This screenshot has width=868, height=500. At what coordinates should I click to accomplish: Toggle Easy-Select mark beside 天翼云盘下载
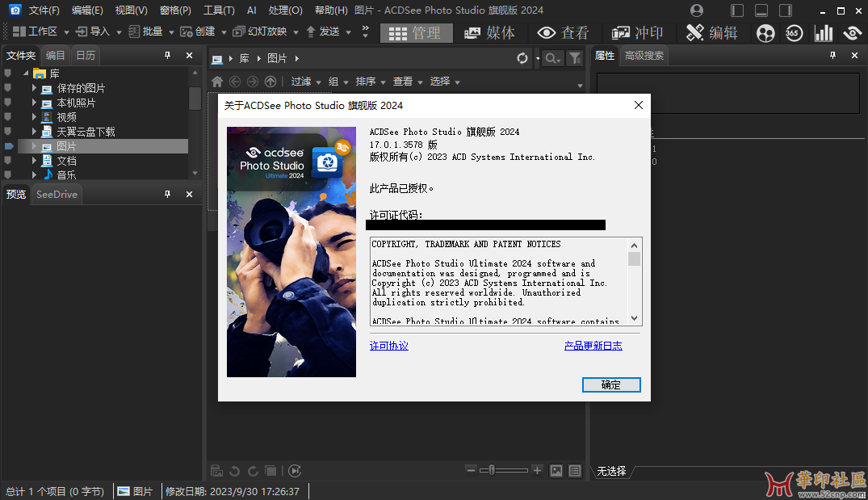8,131
